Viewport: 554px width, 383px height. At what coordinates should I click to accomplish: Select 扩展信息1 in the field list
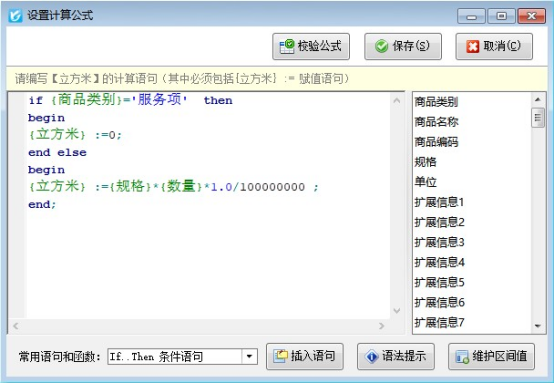[439, 202]
